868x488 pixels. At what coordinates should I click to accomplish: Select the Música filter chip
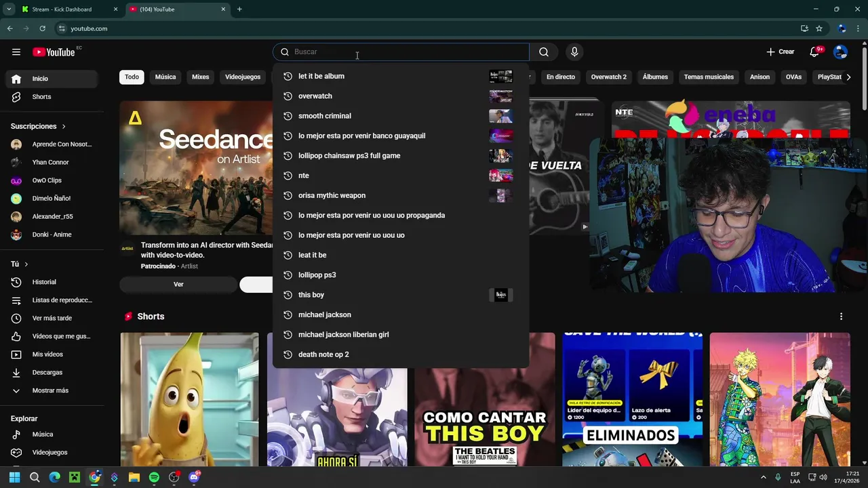[165, 77]
